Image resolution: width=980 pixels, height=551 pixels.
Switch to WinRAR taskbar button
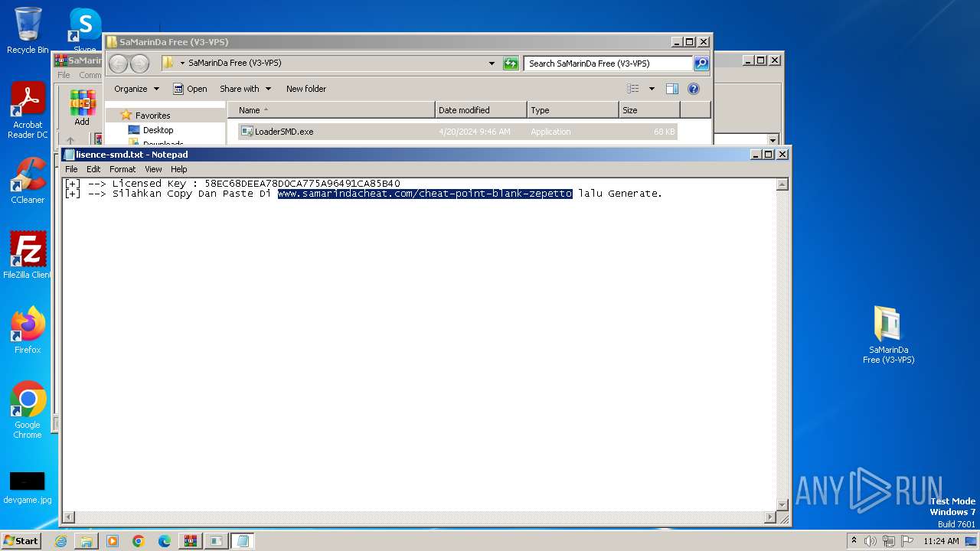point(191,541)
